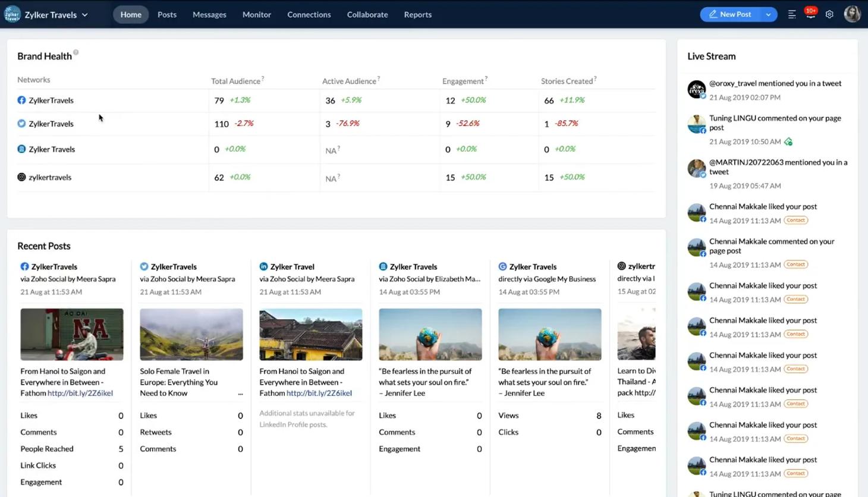This screenshot has width=868, height=497.
Task: Click the Instagram icon for zylkertravels network
Action: click(x=21, y=177)
